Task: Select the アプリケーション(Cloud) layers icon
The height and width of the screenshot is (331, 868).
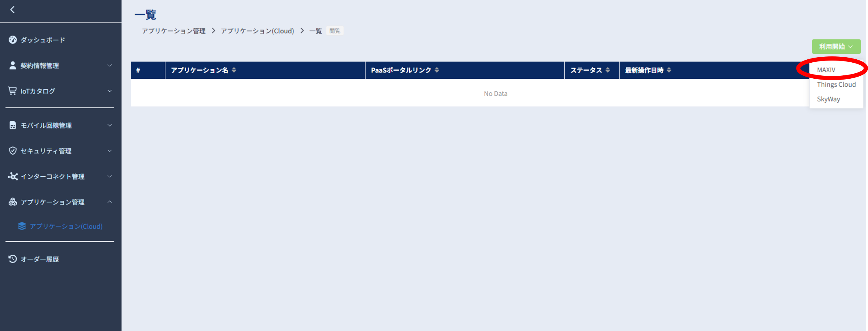Action: (22, 226)
